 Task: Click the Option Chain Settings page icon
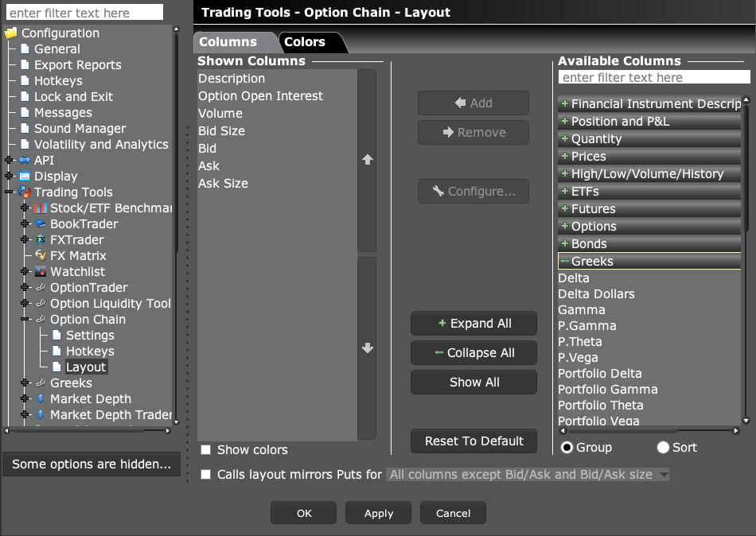tap(57, 335)
